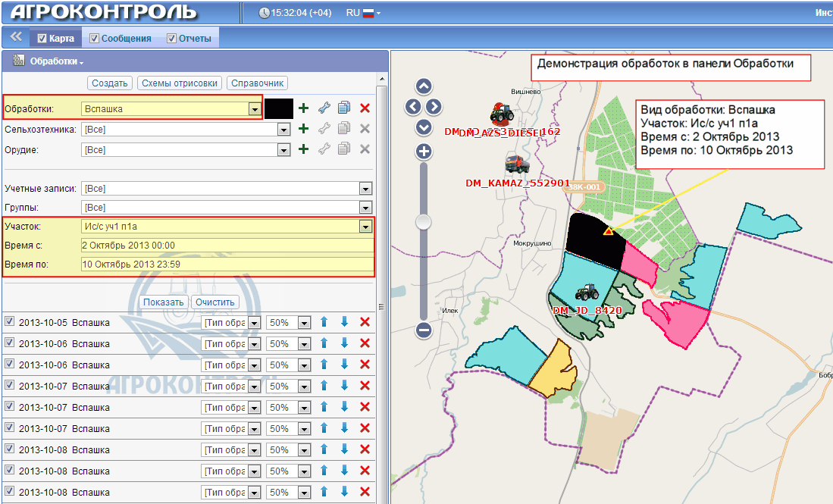Click the DM_JD_8420 tractor icon on map
The image size is (833, 504).
pyautogui.click(x=587, y=293)
